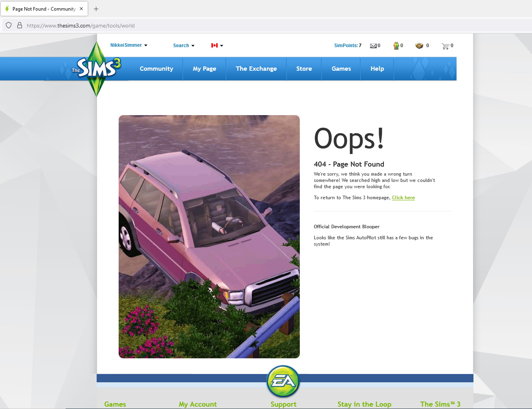This screenshot has width=532, height=409.
Task: Open the shopping cart icon
Action: tap(445, 46)
